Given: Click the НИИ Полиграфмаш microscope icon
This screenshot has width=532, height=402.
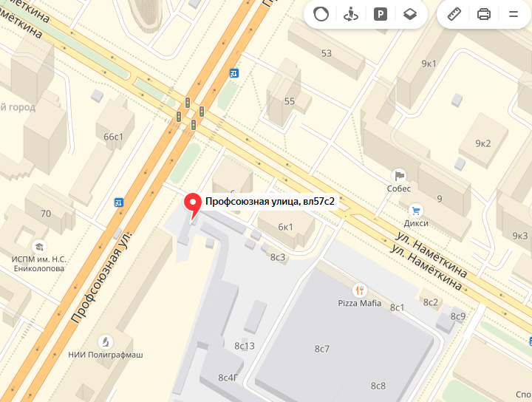Looking at the screenshot, I should point(106,342).
